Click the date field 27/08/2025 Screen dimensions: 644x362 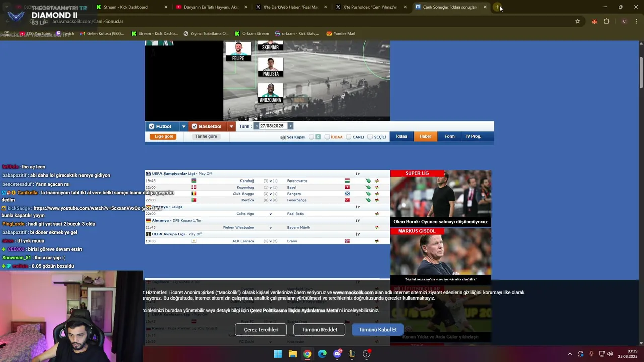pos(273,126)
